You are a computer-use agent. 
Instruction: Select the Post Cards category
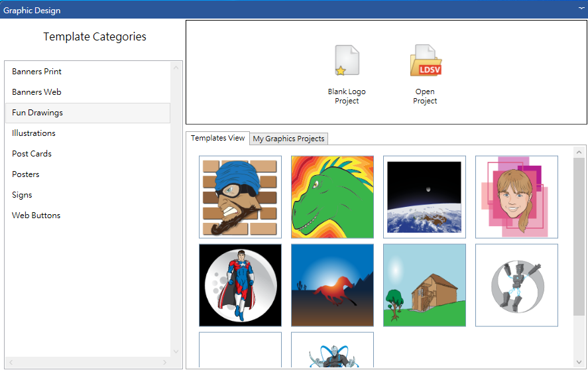click(x=88, y=154)
